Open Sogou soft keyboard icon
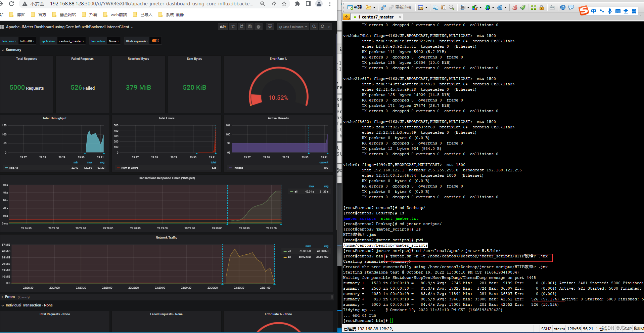 tap(618, 11)
